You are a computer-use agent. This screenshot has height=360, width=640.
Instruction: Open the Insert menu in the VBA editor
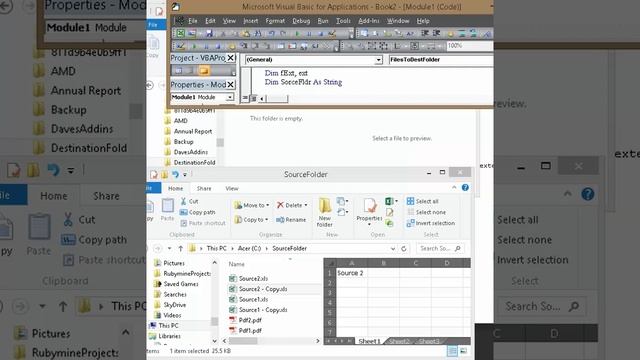251,21
